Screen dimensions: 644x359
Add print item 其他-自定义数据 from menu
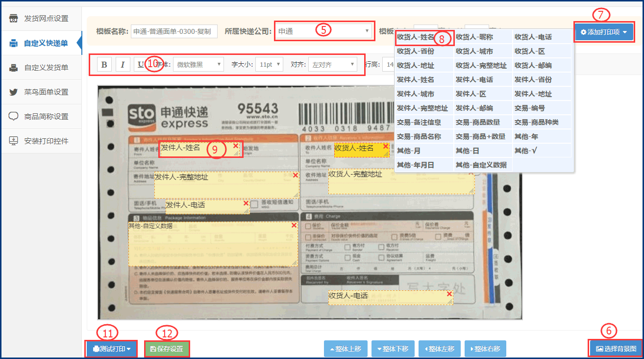[483, 165]
